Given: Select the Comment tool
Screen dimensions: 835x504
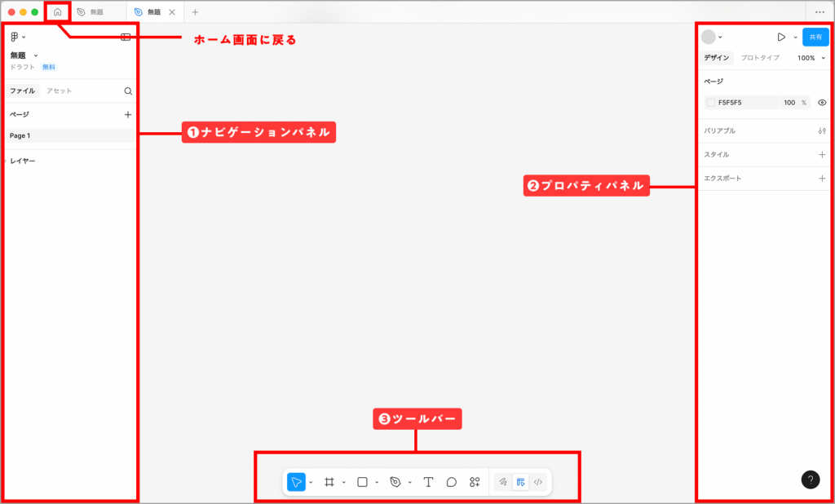Looking at the screenshot, I should click(x=451, y=482).
